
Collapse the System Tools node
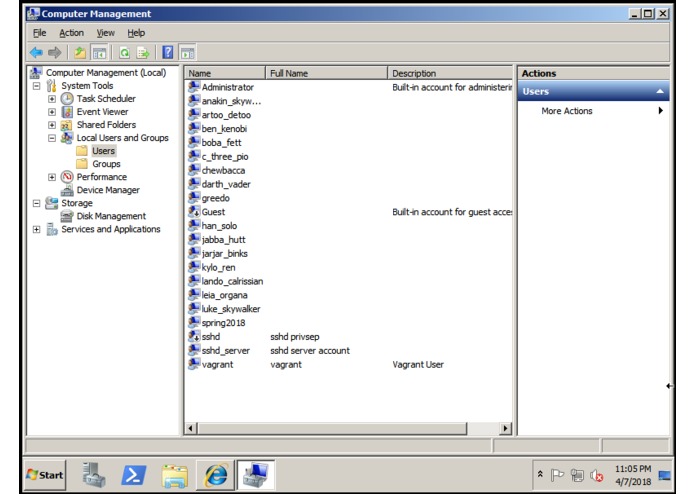coord(36,86)
